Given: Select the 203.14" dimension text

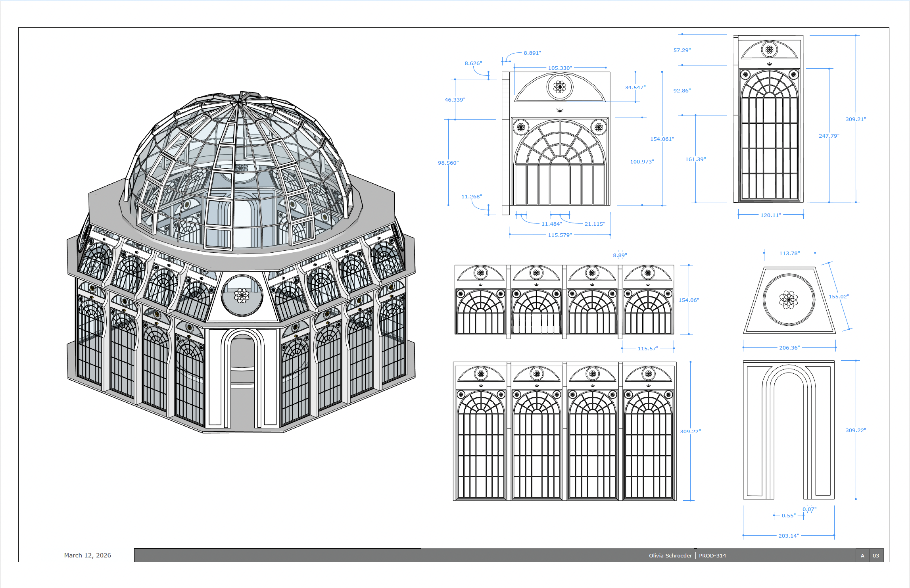Looking at the screenshot, I should 789,536.
